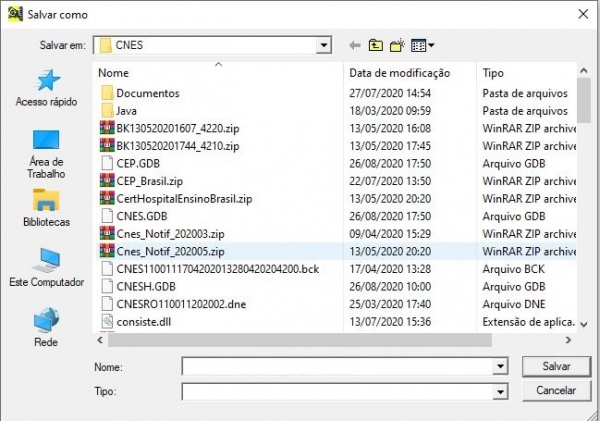600x421 pixels.
Task: Select the Documentos folder
Action: click(x=147, y=93)
